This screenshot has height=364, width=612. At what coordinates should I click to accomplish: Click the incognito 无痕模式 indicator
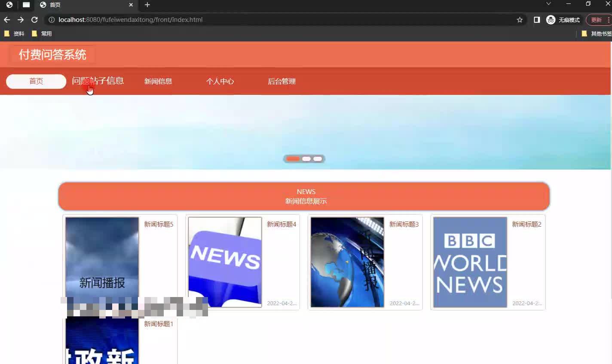pos(563,20)
